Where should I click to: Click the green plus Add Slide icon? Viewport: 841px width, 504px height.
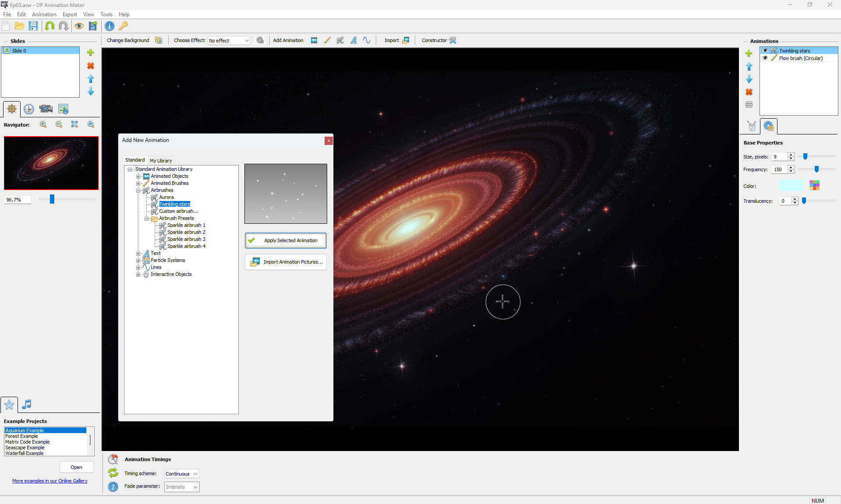tap(91, 53)
